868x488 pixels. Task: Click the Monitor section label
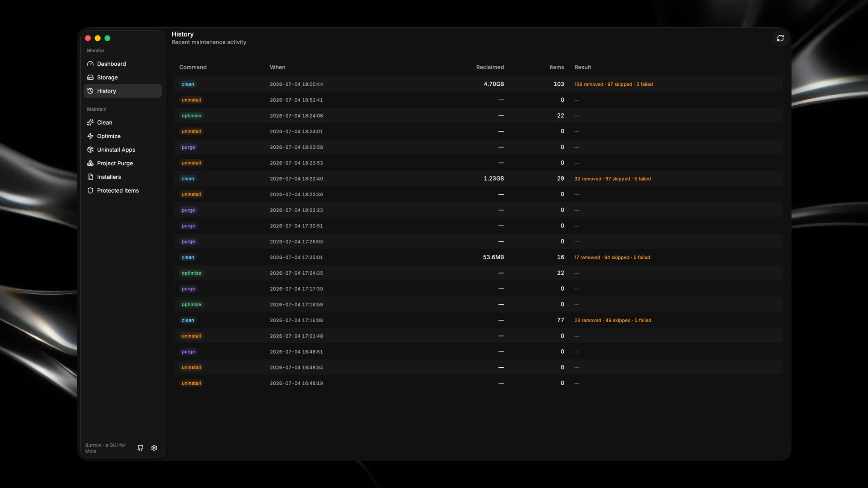[x=96, y=50]
